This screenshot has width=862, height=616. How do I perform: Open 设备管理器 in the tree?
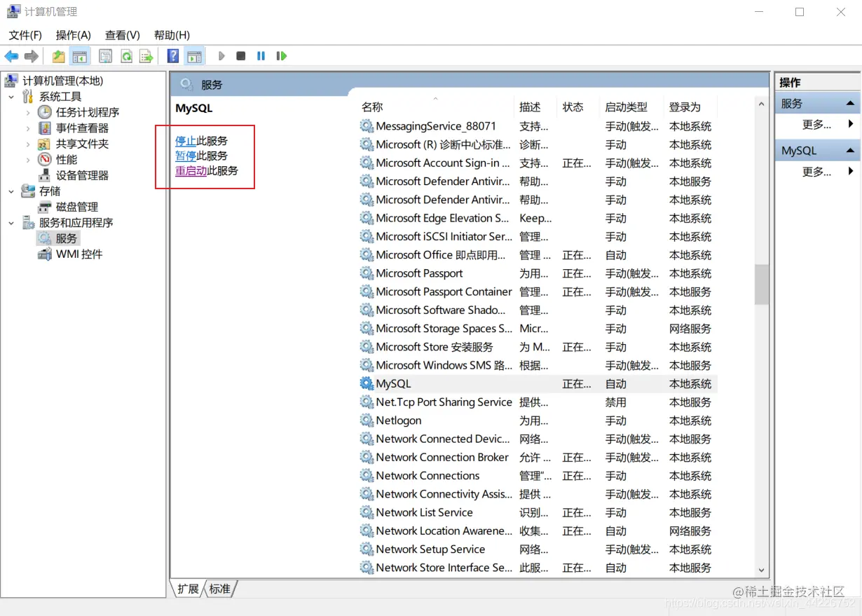point(82,175)
